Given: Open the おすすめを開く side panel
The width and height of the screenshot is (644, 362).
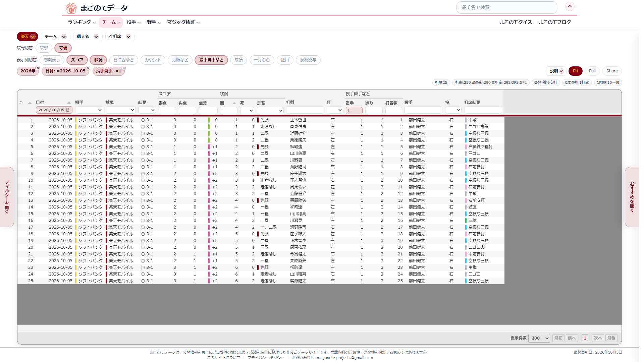Looking at the screenshot, I should coord(632,197).
